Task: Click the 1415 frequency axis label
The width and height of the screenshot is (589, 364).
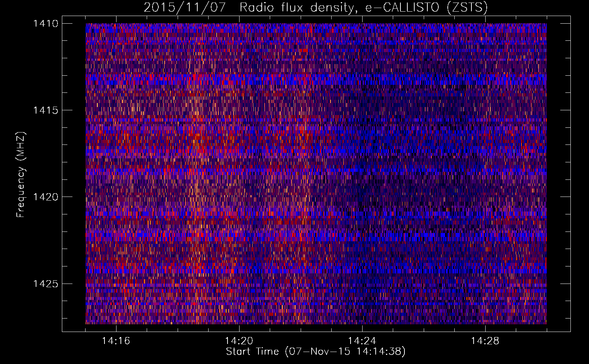Action: 46,110
